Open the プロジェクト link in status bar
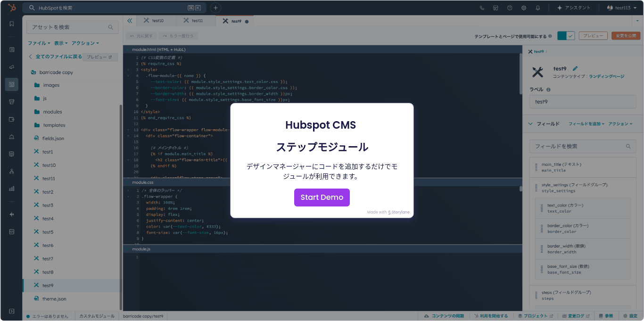 tap(535, 316)
